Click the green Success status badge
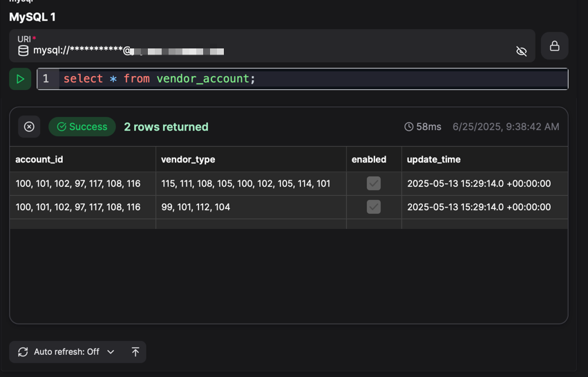The height and width of the screenshot is (377, 588). click(82, 127)
